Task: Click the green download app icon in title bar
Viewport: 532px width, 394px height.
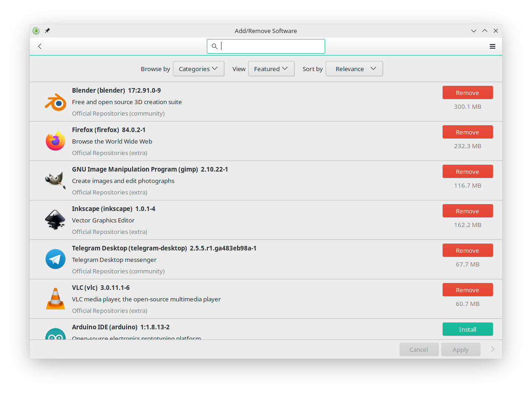Action: point(36,31)
